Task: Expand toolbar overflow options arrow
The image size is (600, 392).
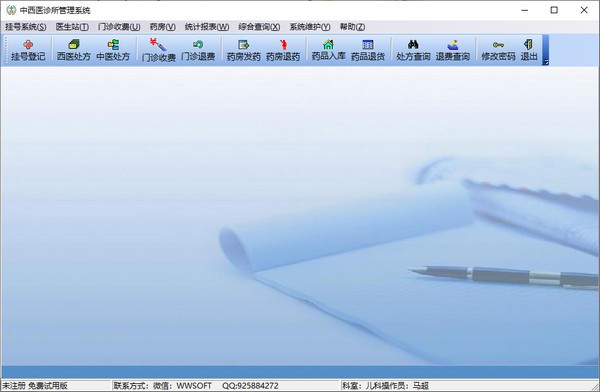Action: click(x=546, y=62)
